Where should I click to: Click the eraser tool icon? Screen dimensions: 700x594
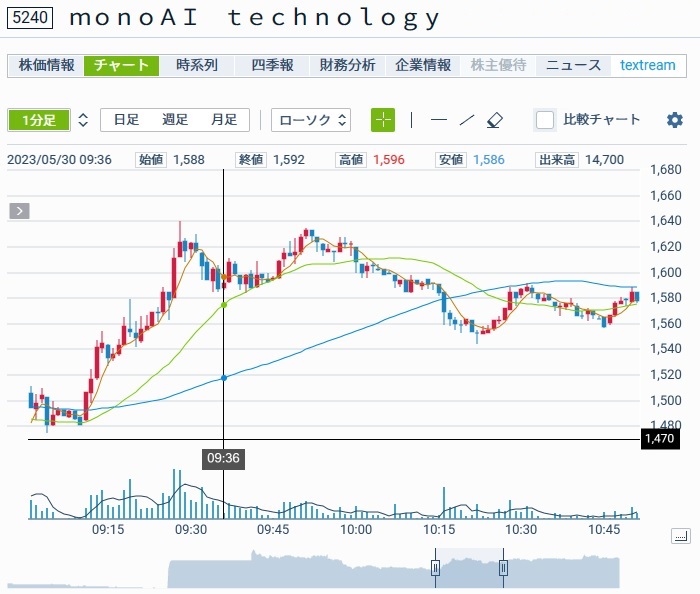point(495,120)
